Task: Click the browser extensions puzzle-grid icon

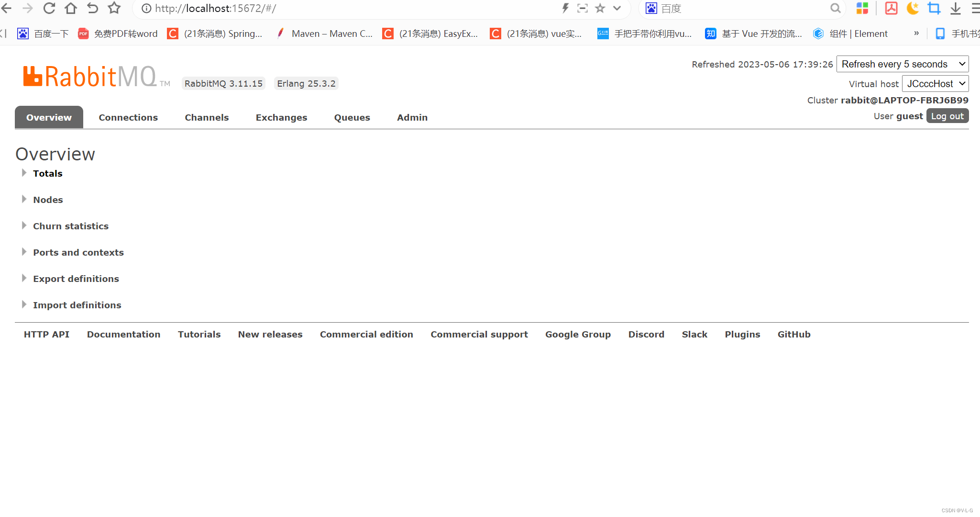Action: (x=862, y=8)
